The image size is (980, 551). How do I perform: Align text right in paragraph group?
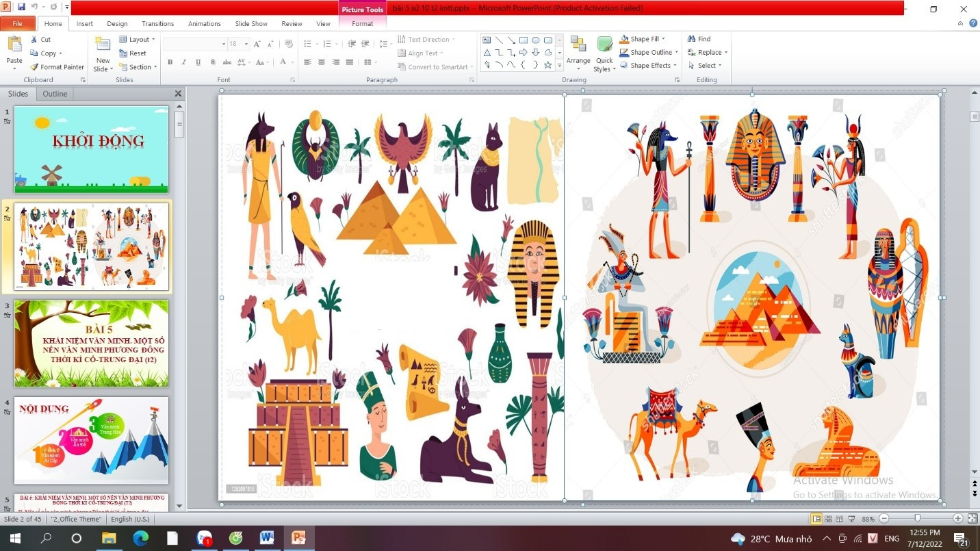pos(335,62)
